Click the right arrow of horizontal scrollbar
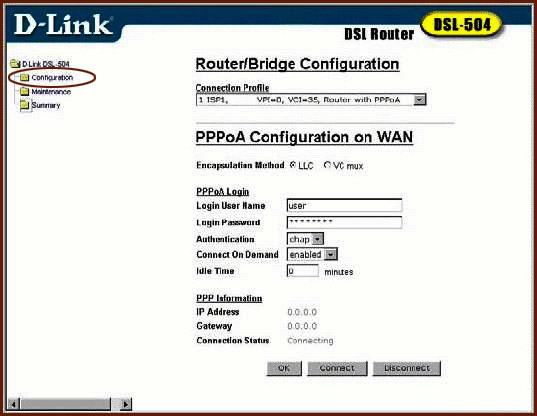The width and height of the screenshot is (537, 416). click(126, 404)
